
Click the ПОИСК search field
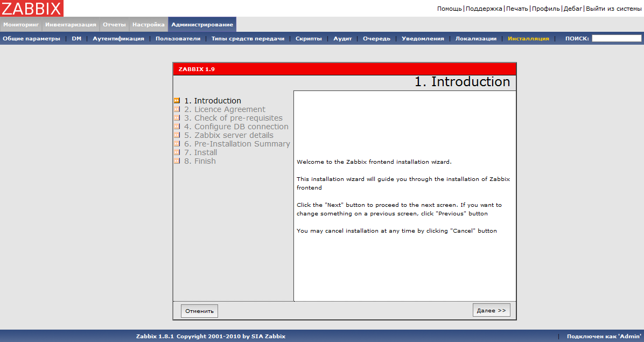tap(617, 38)
